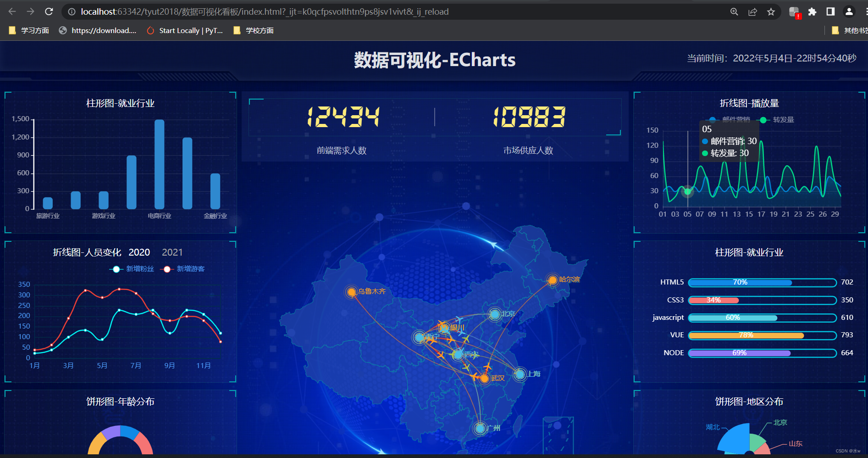The height and width of the screenshot is (458, 868).
Task: Click the 饼形图-地区分布 panel title
Action: 749,402
